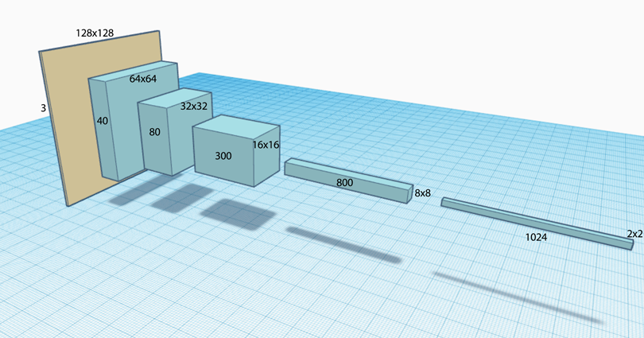
Task: Click the 2x2 label at the thin bar's end
Action: pos(635,234)
